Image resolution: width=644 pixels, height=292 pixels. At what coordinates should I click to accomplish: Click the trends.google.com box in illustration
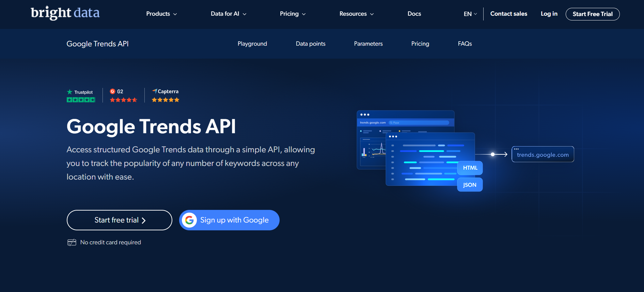tap(543, 154)
